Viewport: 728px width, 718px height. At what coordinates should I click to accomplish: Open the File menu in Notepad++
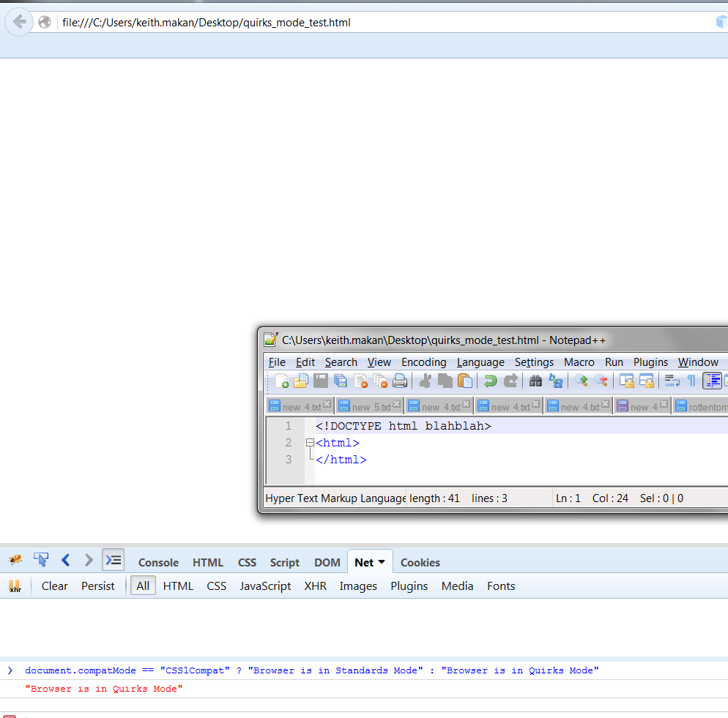(x=277, y=362)
